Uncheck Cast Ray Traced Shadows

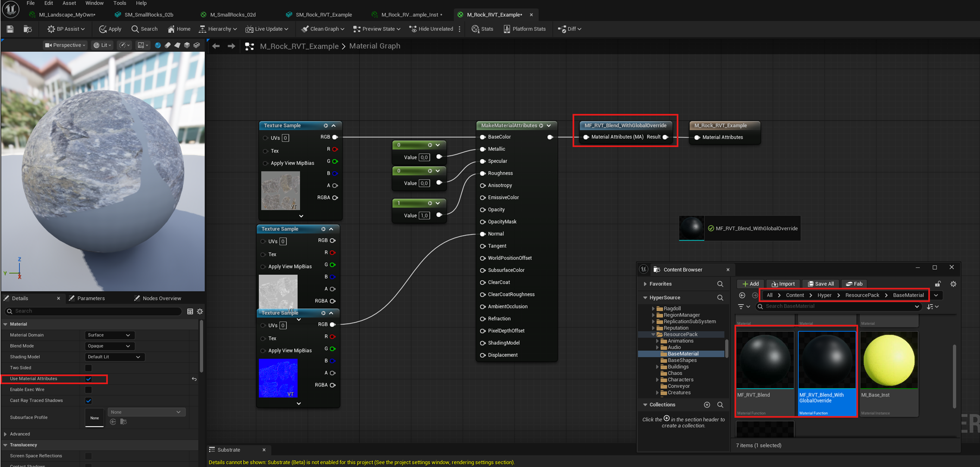point(89,401)
